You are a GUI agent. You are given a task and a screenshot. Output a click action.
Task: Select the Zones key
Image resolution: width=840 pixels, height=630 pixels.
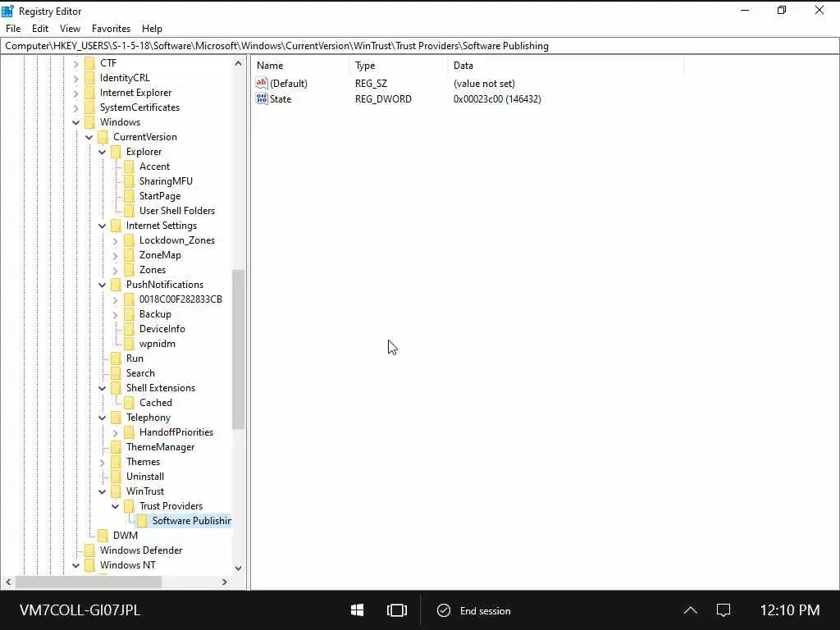coord(152,270)
